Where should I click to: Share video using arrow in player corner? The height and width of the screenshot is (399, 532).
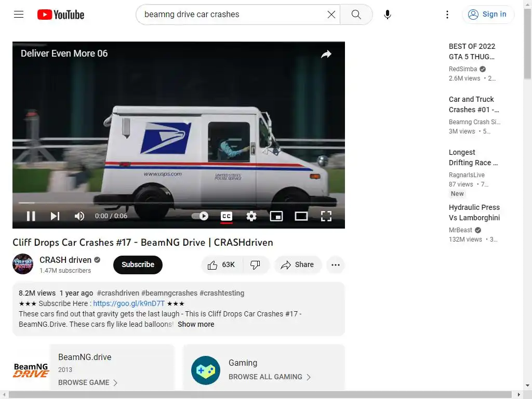tap(326, 54)
